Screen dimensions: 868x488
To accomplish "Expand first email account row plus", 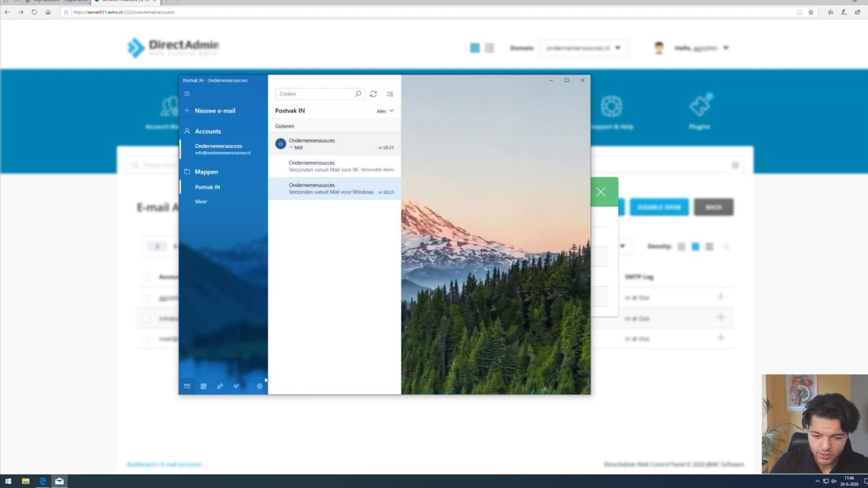I will point(721,297).
